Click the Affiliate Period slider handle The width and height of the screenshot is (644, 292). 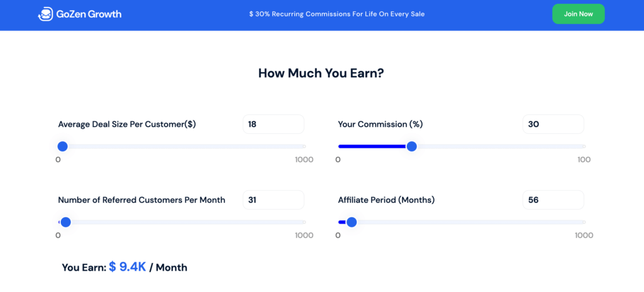point(352,222)
